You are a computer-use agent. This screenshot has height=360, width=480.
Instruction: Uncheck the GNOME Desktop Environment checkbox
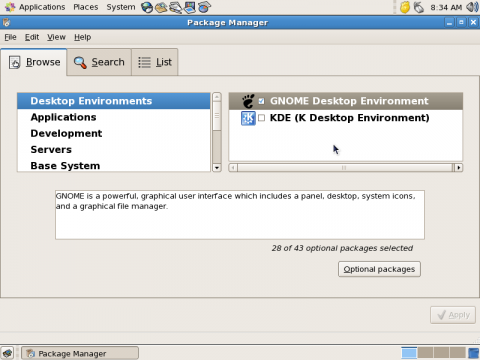click(261, 101)
